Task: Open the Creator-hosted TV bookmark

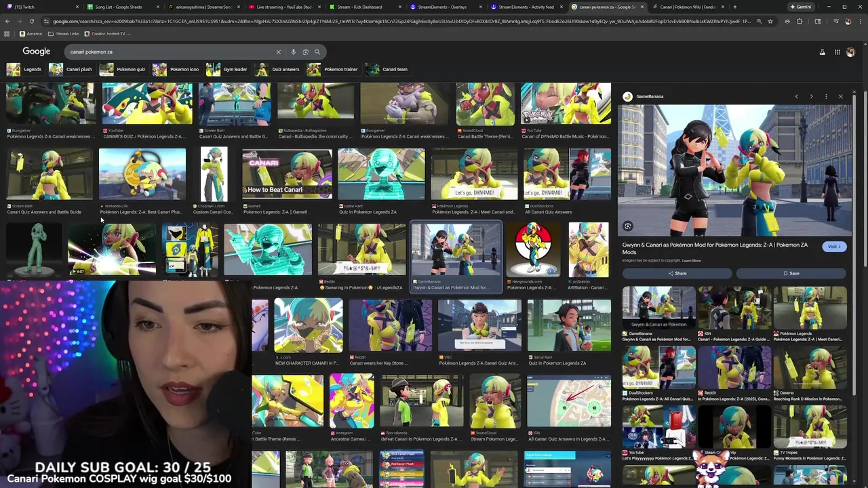Action: point(107,33)
